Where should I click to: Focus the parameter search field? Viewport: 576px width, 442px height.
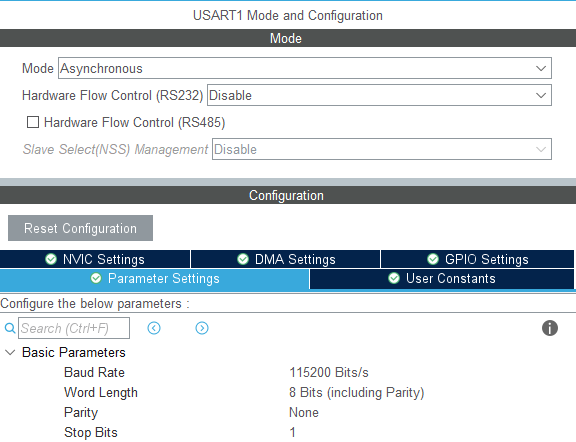click(x=74, y=328)
